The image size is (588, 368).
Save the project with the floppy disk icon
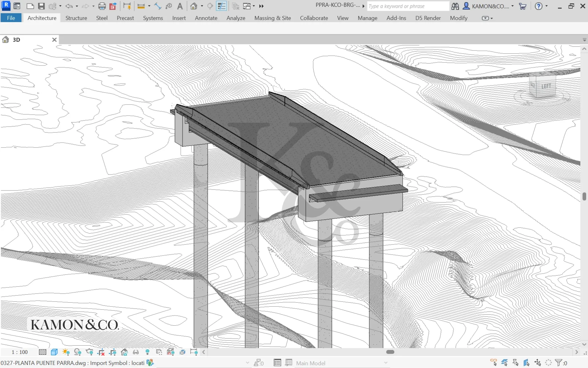41,6
